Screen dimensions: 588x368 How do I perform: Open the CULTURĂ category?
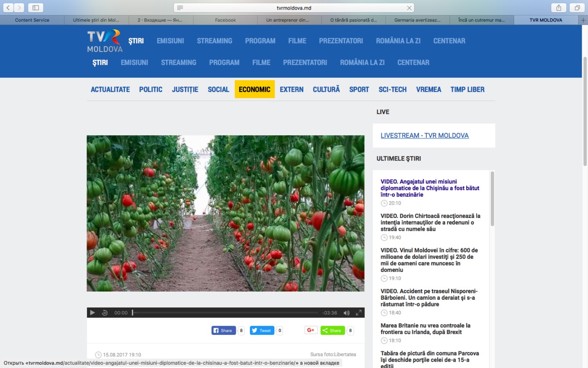click(x=326, y=89)
